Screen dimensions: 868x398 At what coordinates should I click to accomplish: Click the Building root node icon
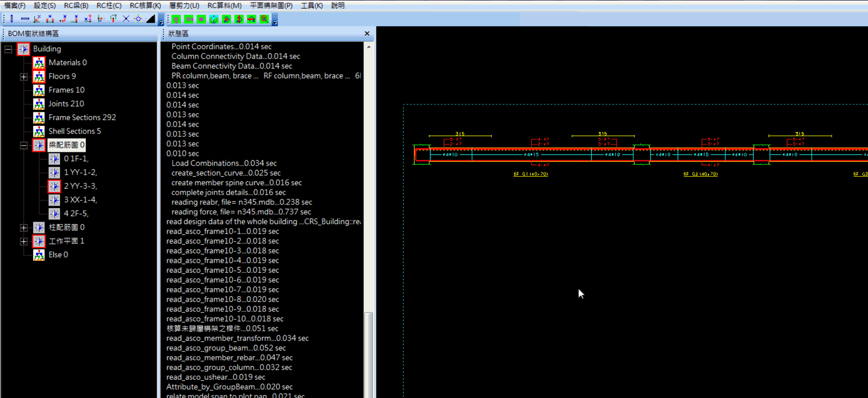point(23,49)
